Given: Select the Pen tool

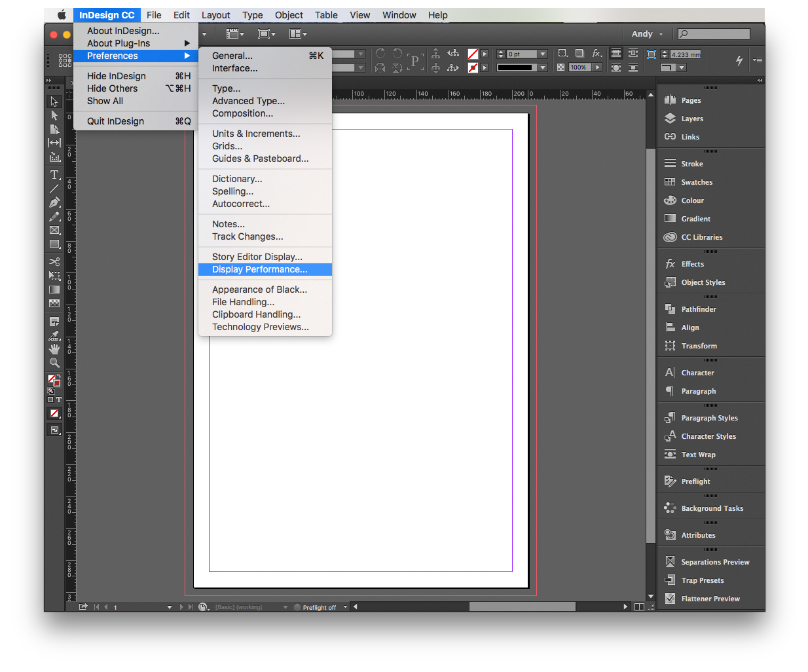Looking at the screenshot, I should click(54, 202).
